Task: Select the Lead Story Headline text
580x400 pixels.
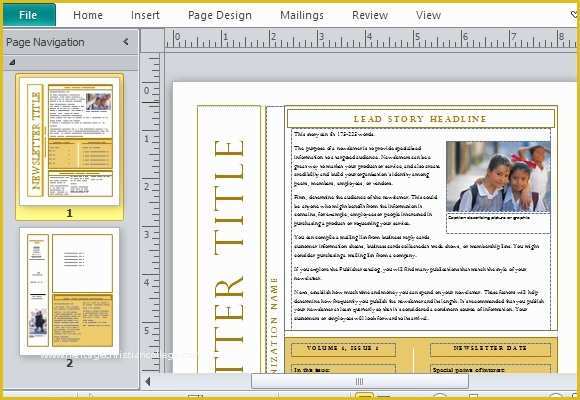Action: 421,119
